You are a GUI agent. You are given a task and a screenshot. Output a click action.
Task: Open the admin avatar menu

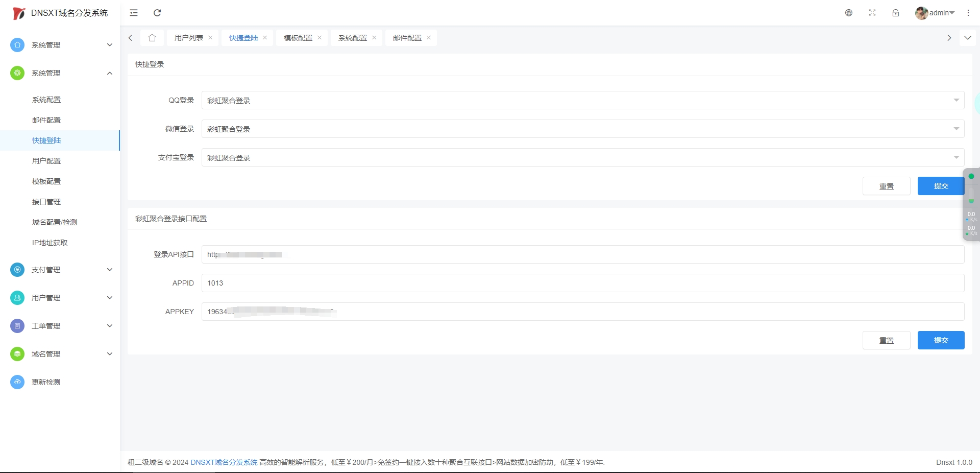click(x=935, y=13)
